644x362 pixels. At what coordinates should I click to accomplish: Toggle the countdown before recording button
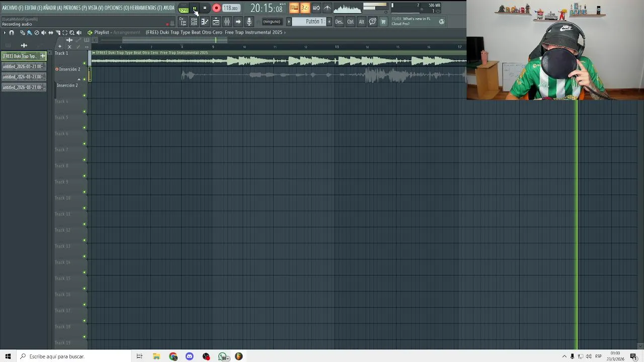pyautogui.click(x=305, y=8)
